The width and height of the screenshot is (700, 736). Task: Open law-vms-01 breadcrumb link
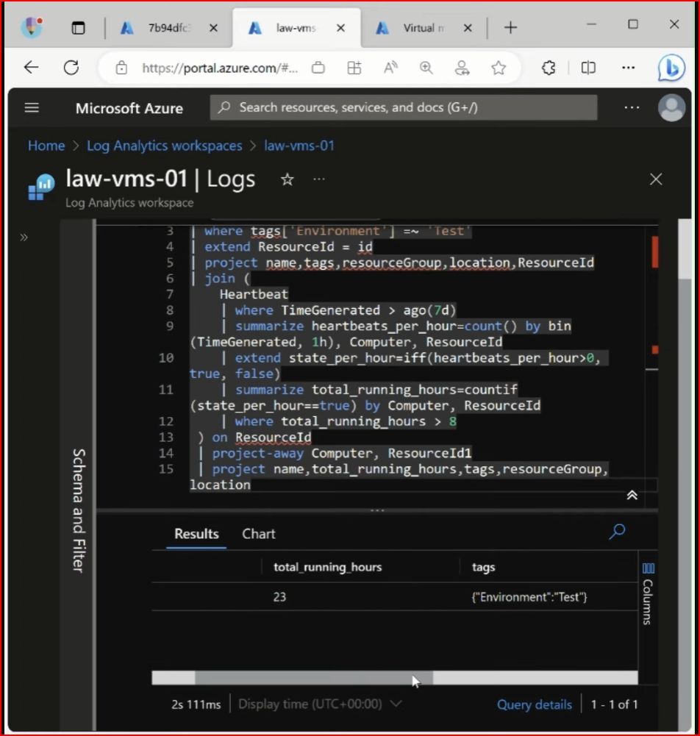pyautogui.click(x=299, y=146)
